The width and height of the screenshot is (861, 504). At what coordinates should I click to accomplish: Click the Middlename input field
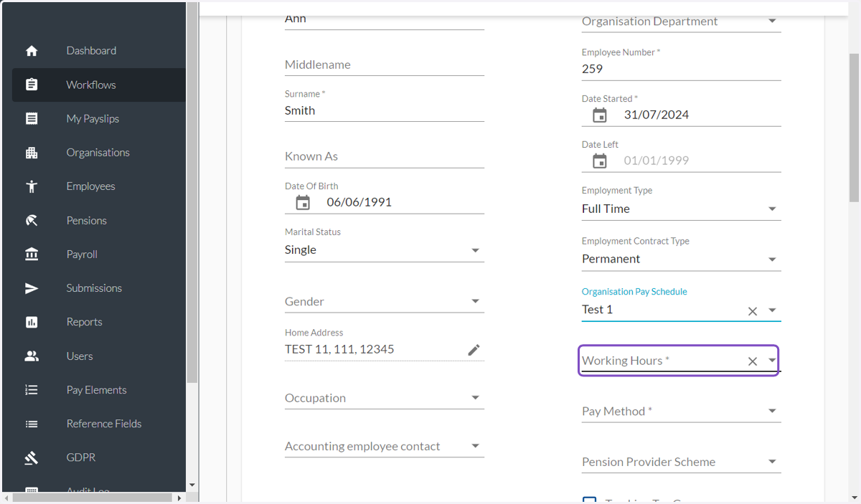(385, 65)
